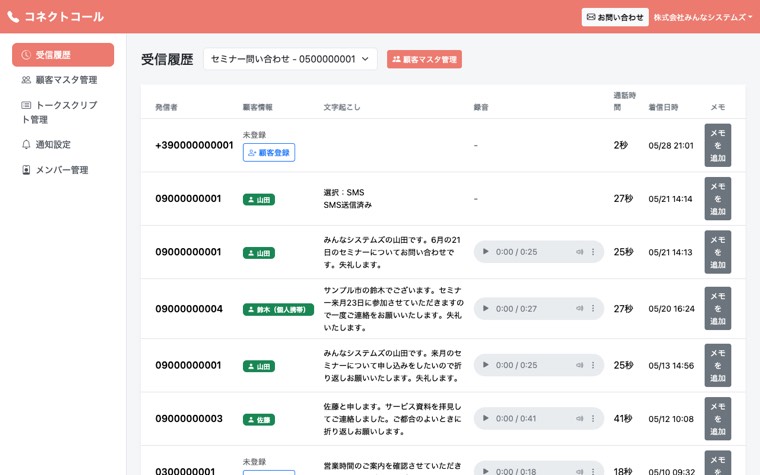Select 受信履歴 in the sidebar
The height and width of the screenshot is (475, 760).
coord(63,55)
